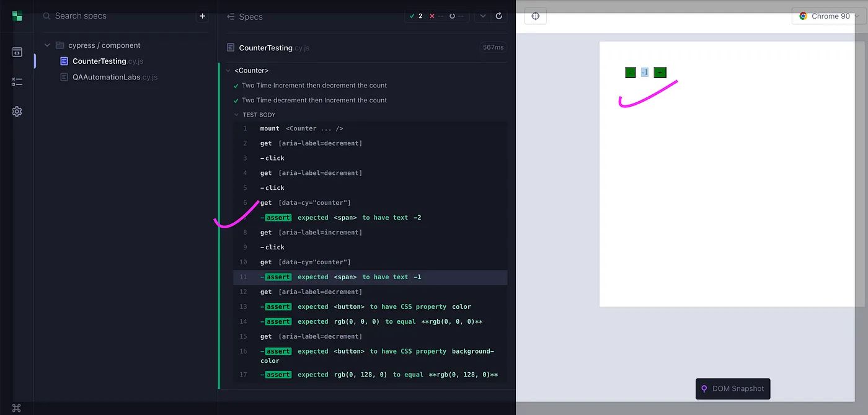Collapse the TEST BODY section

coord(236,115)
